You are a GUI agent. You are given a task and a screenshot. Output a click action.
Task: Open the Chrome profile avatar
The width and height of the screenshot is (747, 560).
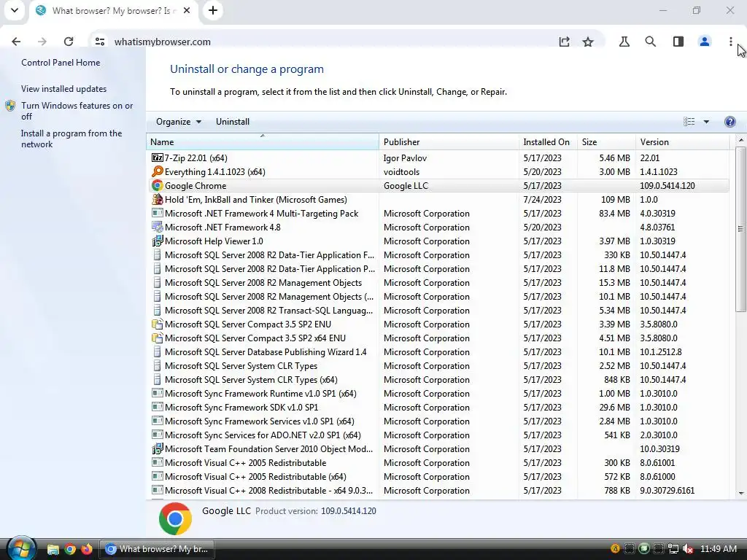coord(704,42)
